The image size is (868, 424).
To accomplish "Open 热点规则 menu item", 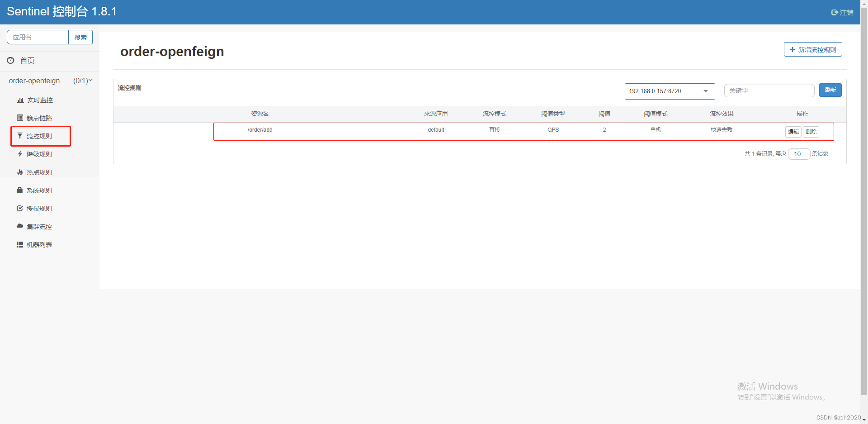I will point(39,172).
